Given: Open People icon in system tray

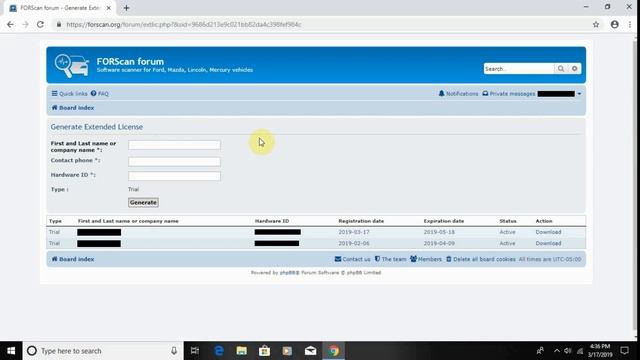Looking at the screenshot, I should tap(540, 351).
